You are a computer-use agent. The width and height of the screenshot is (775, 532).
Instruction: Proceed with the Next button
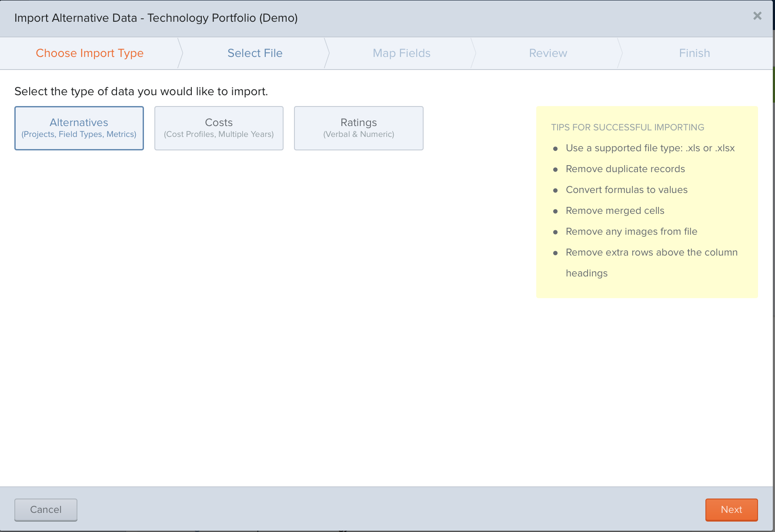[x=732, y=509]
